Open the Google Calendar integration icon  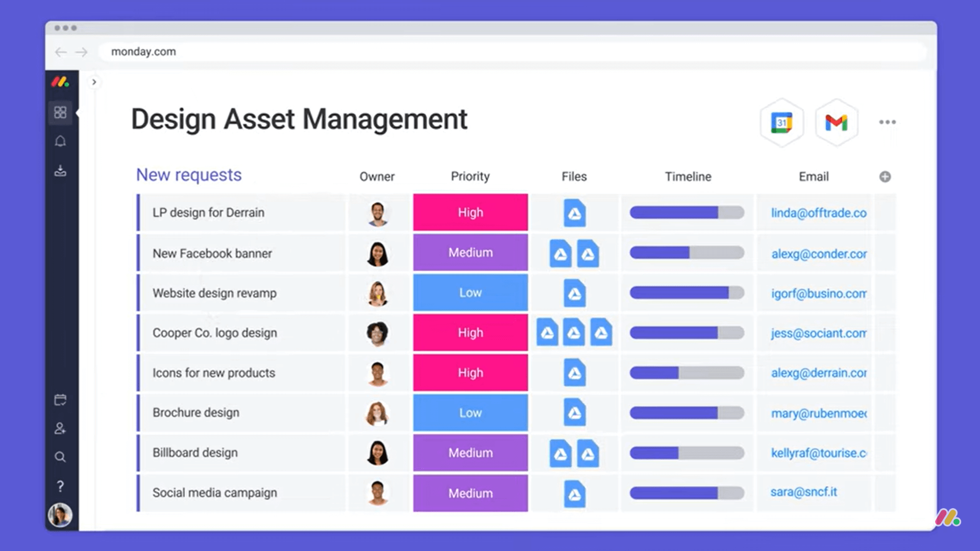pyautogui.click(x=782, y=122)
